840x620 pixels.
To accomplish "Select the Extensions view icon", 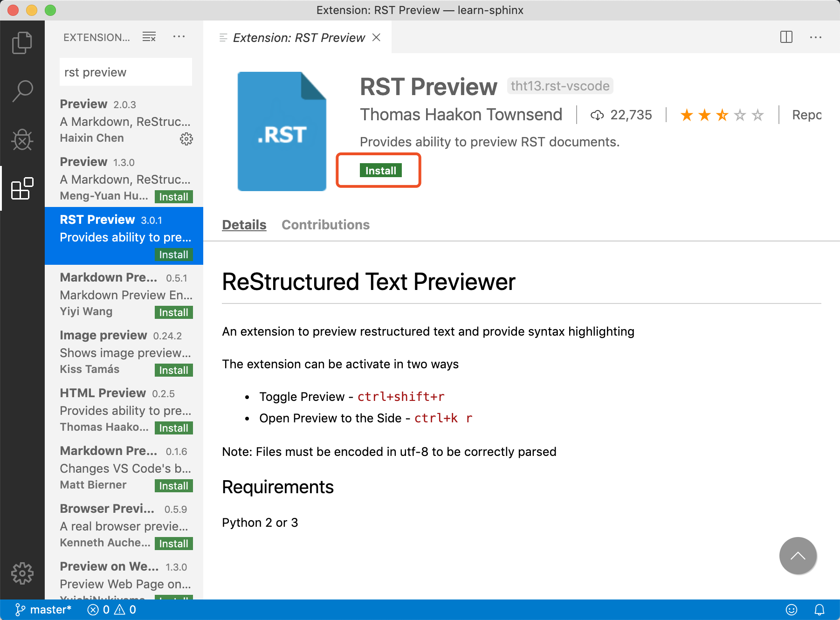I will (x=22, y=188).
